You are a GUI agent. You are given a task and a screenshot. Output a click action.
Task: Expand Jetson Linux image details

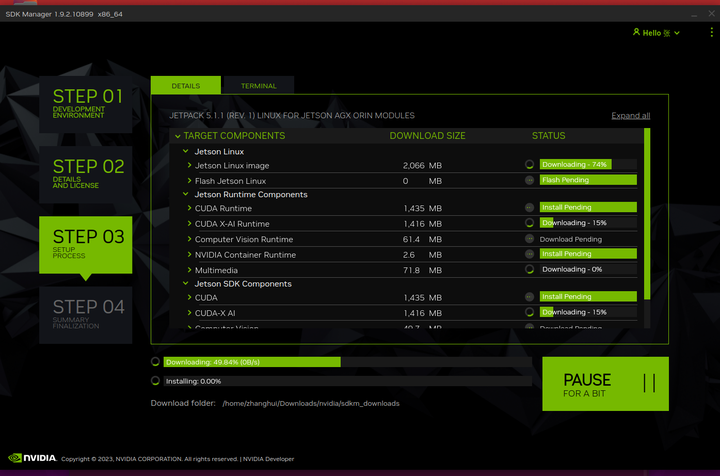pyautogui.click(x=189, y=165)
